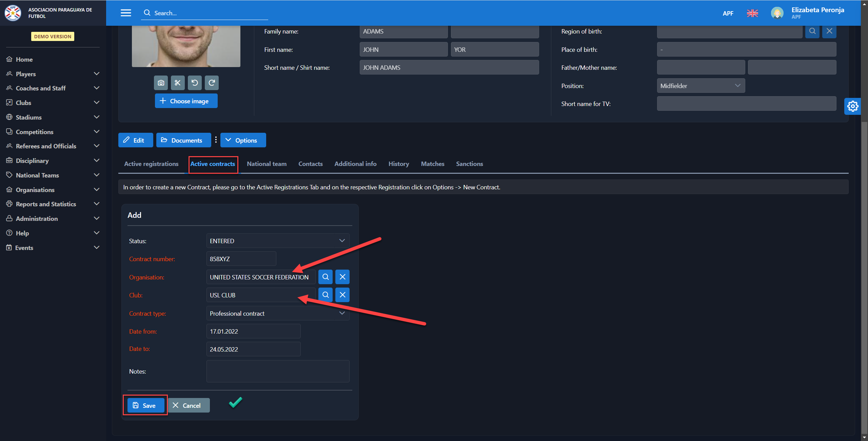Rotate photo left with undo-arrow icon
Screen dimensions: 868x441
(x=195, y=83)
